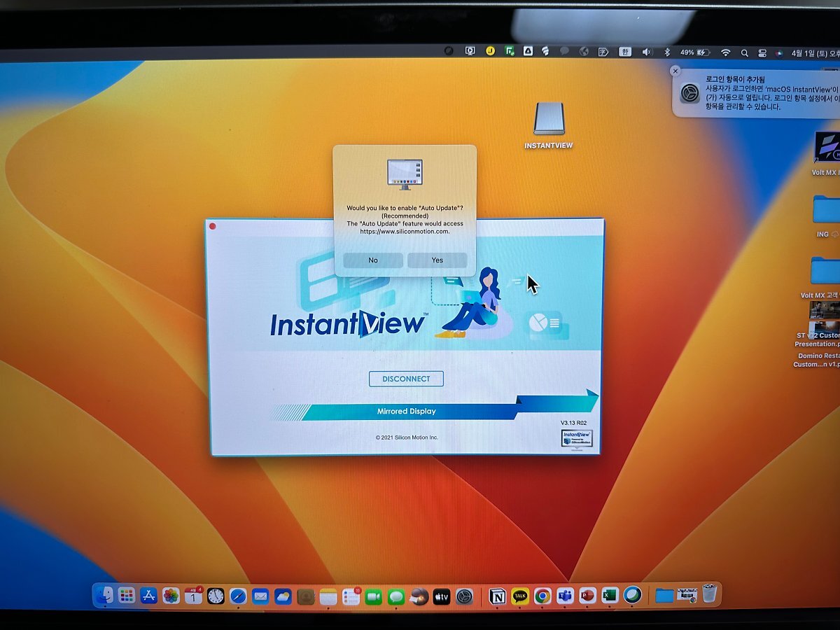Click the 49% battery status in the menu bar
The image size is (840, 630).
[x=695, y=52]
